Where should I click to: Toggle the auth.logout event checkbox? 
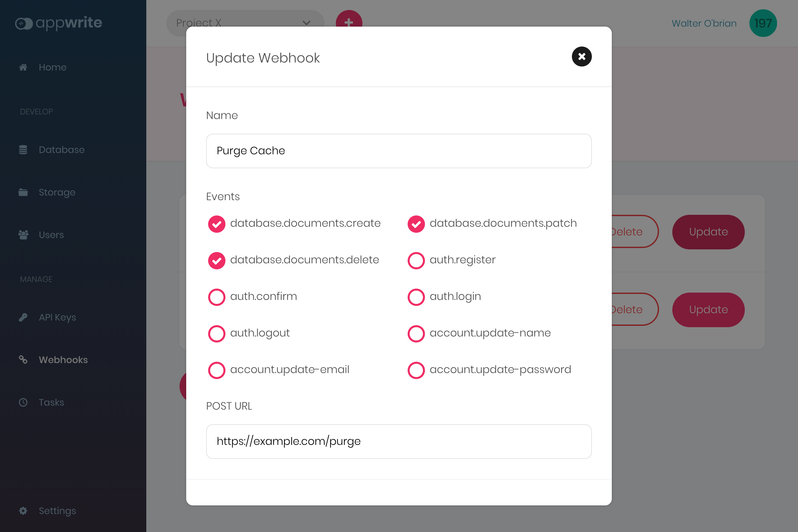216,334
